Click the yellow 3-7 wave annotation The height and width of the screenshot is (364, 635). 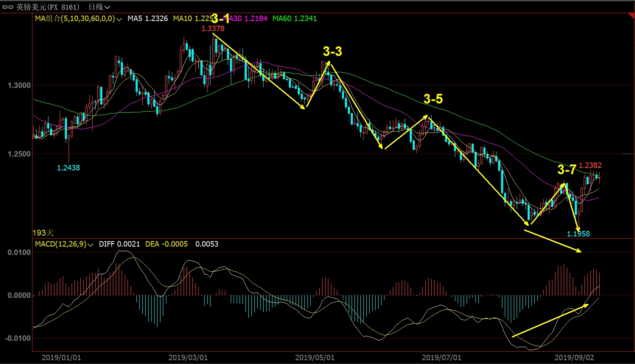(x=567, y=170)
